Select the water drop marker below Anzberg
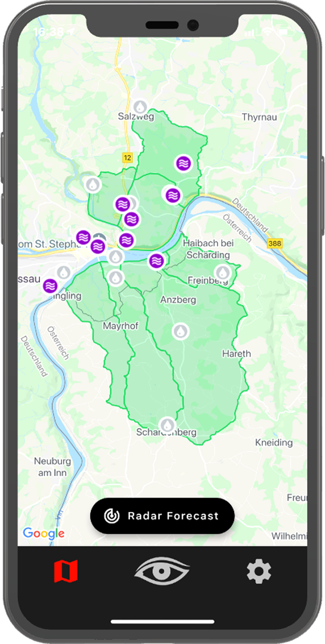The height and width of the screenshot is (644, 325). (x=181, y=331)
